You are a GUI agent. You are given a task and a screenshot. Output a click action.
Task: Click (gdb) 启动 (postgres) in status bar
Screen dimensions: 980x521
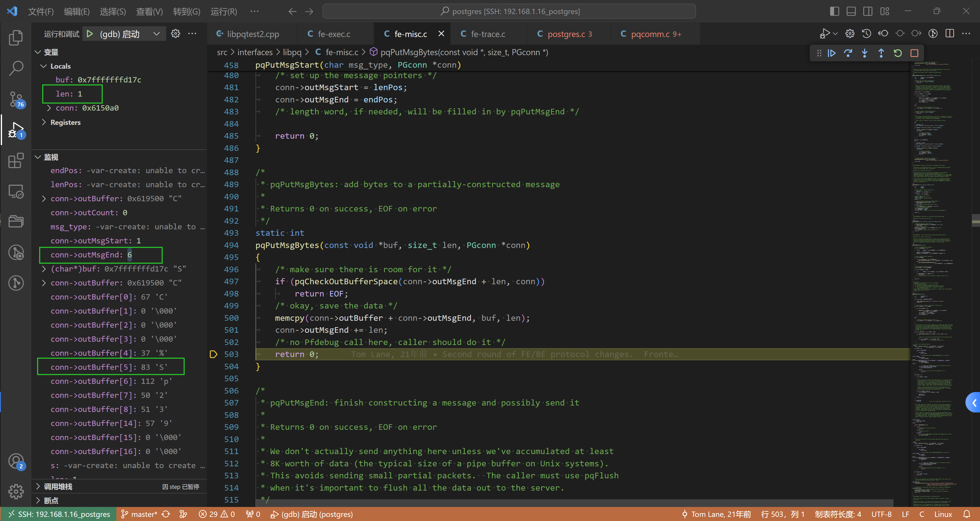pos(312,514)
